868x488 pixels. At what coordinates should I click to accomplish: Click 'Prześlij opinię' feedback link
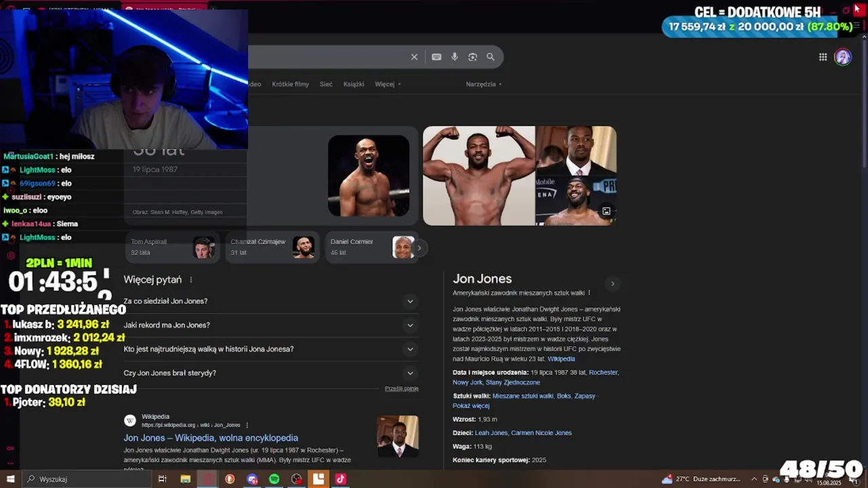tap(401, 388)
